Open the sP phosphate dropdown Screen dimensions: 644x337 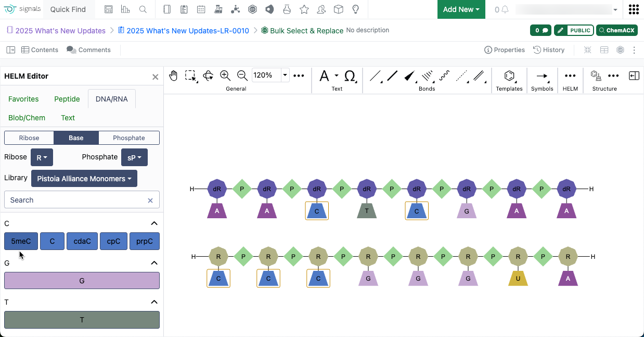pyautogui.click(x=134, y=157)
